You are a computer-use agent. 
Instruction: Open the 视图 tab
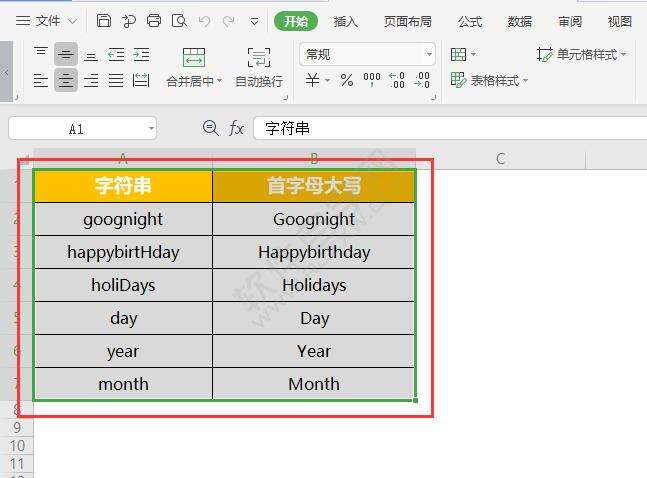pyautogui.click(x=620, y=21)
